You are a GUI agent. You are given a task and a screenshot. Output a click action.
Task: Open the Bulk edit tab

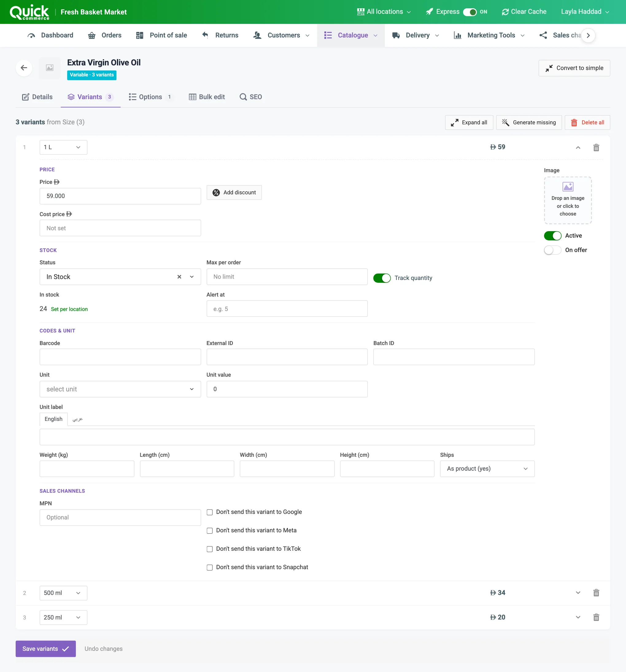[x=207, y=97]
